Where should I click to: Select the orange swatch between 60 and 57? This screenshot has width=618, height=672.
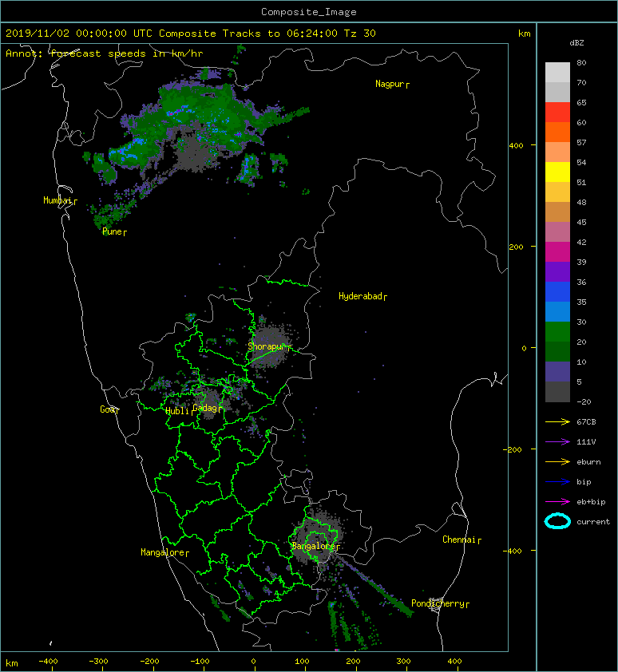(x=557, y=132)
